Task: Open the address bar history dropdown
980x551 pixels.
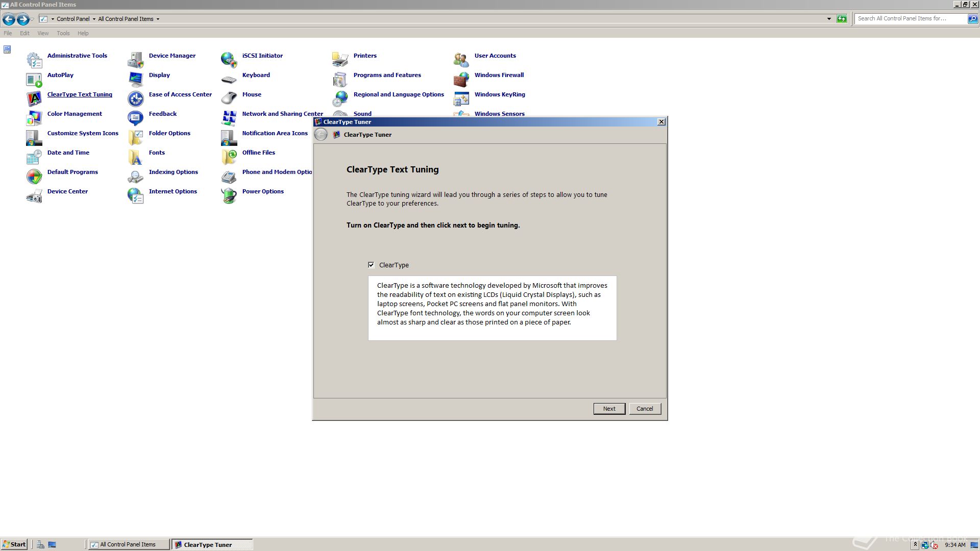Action: [829, 19]
